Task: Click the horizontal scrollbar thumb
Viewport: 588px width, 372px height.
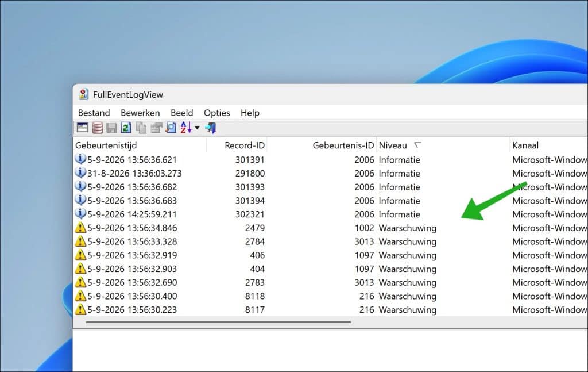Action: (218, 322)
